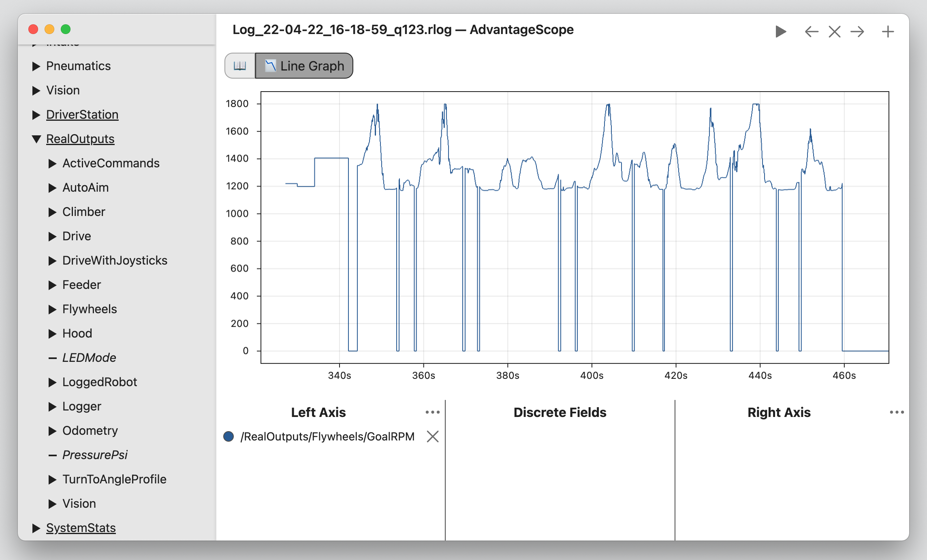Close window with the red button

[x=33, y=29]
